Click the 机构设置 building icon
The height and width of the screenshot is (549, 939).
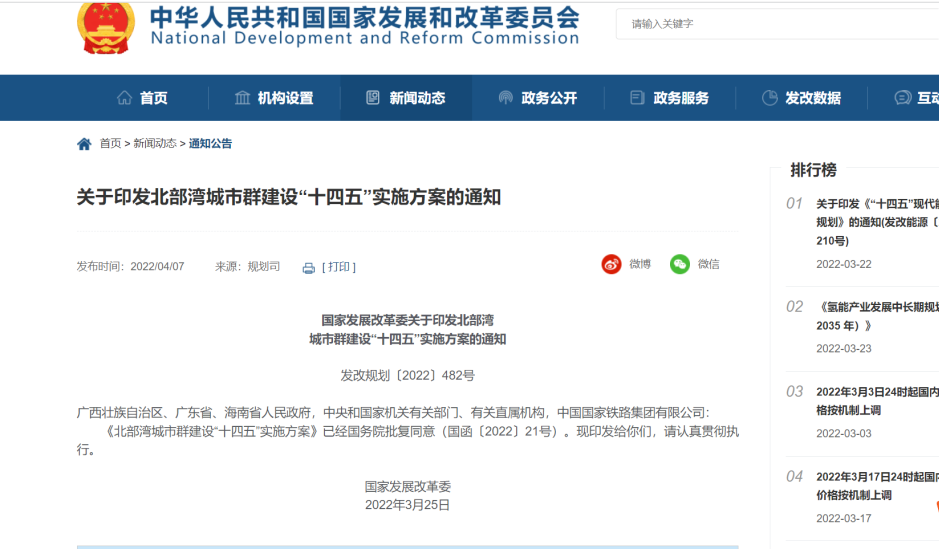click(242, 98)
